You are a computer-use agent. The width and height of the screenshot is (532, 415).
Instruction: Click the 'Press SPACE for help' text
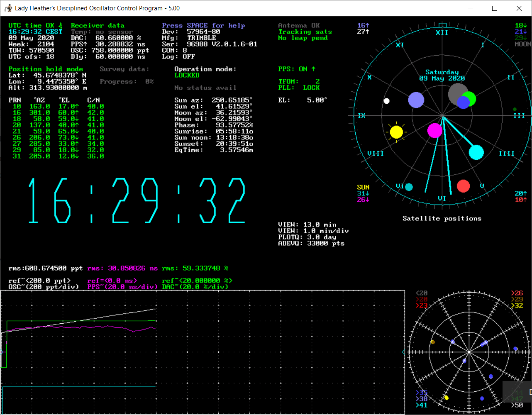click(x=203, y=26)
